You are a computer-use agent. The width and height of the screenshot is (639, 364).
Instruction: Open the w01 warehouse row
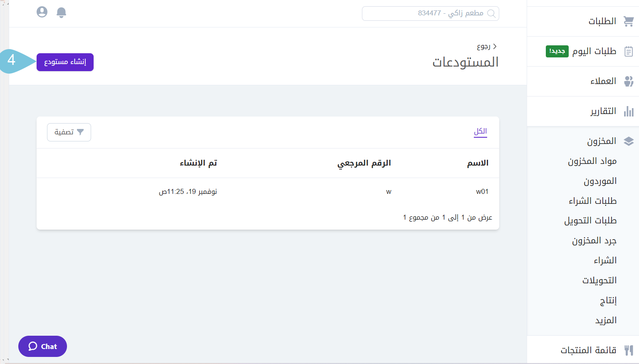pyautogui.click(x=482, y=192)
